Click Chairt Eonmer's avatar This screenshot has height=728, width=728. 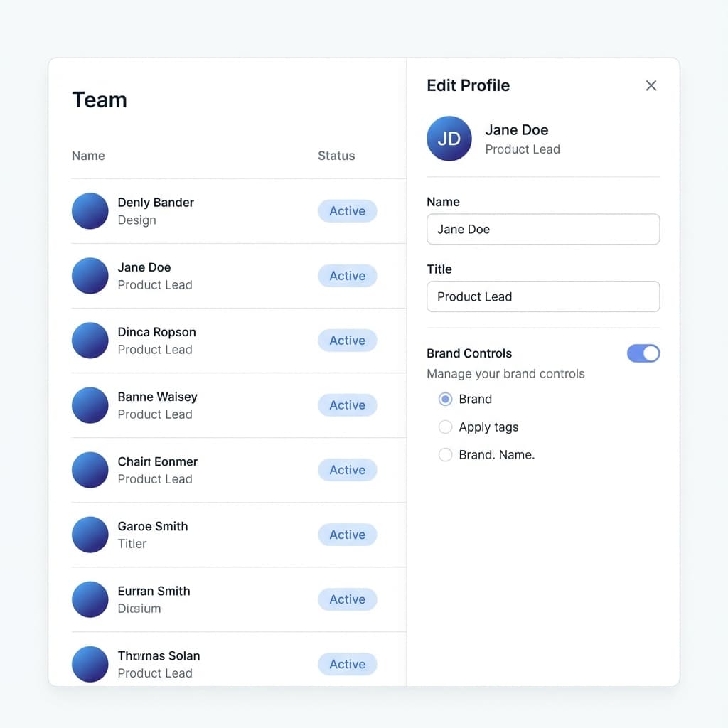click(x=90, y=469)
